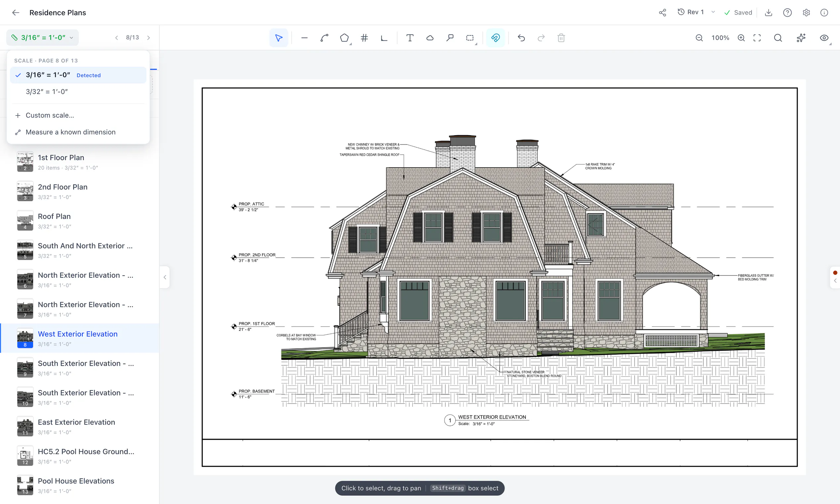Open the Roof Plan page
The image size is (840, 504).
80,221
